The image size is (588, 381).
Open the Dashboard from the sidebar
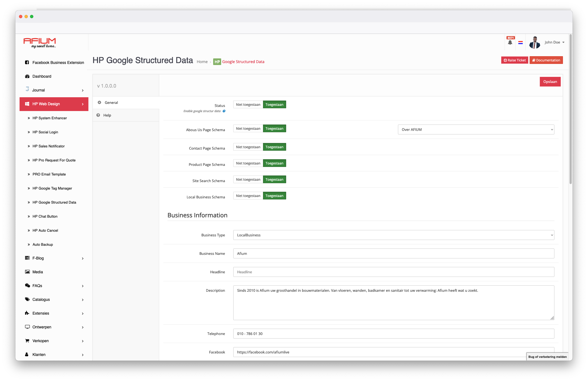tap(42, 76)
